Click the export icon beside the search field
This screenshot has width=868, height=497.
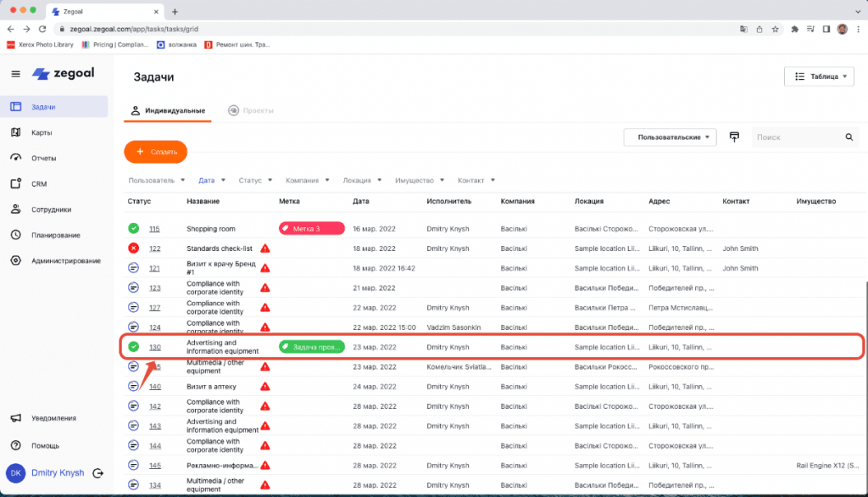pyautogui.click(x=734, y=137)
